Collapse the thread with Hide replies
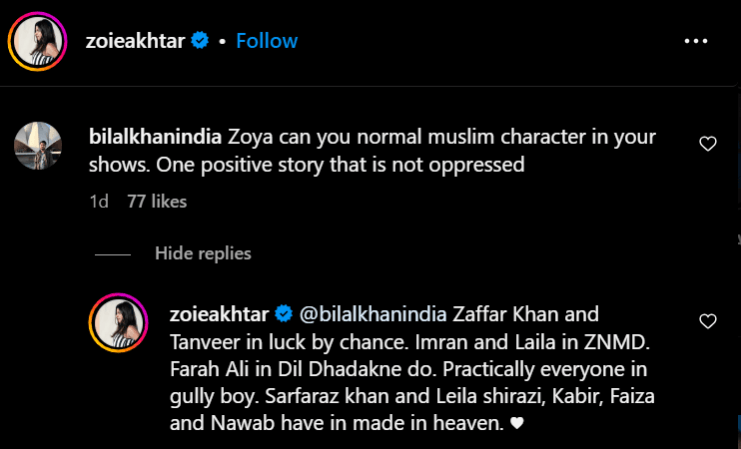741x449 pixels. pos(203,254)
